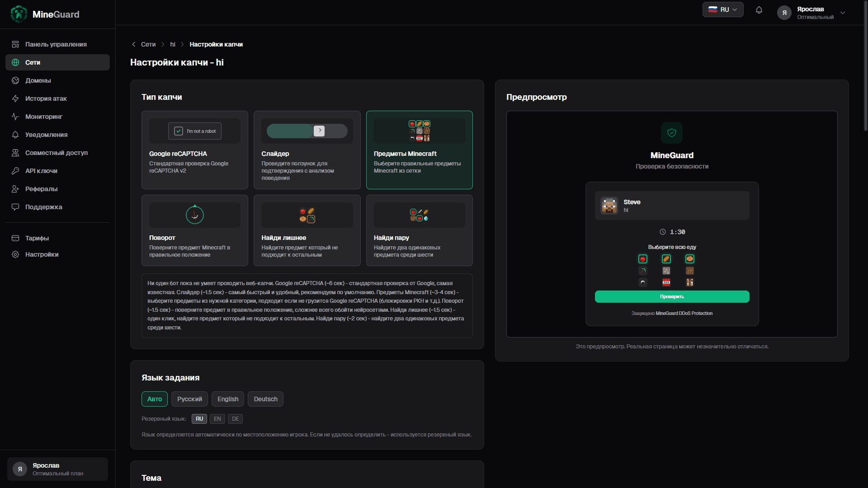
Task: Choose the Найди пару captcha type
Action: coord(420,230)
